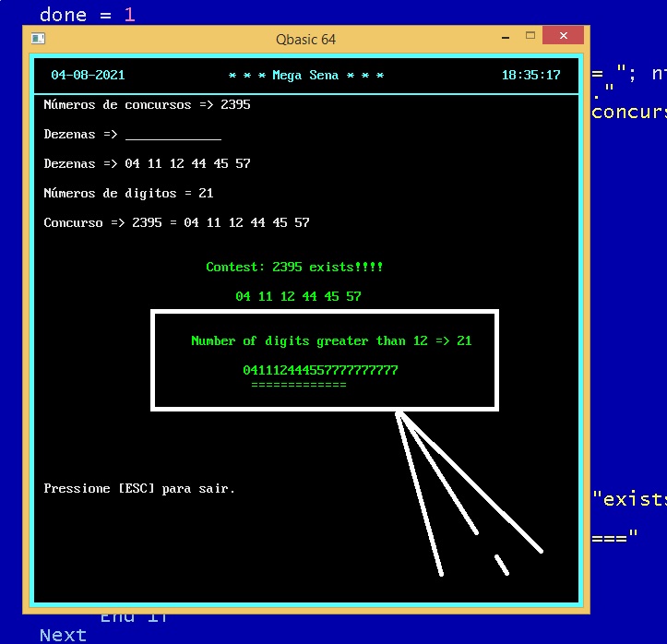Close the Qbasic 64 window

pos(562,37)
